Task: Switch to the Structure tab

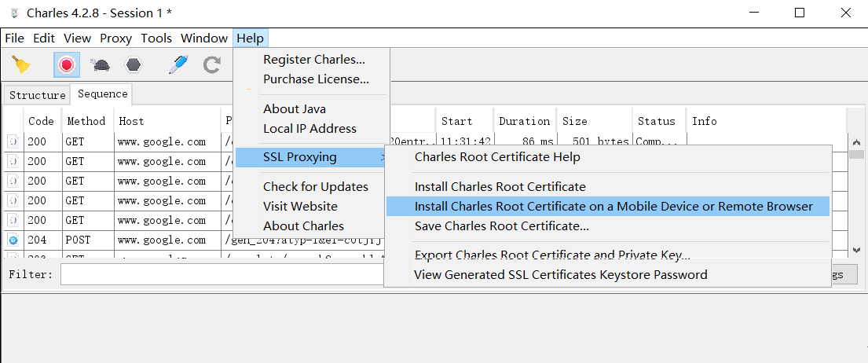Action: click(x=37, y=95)
